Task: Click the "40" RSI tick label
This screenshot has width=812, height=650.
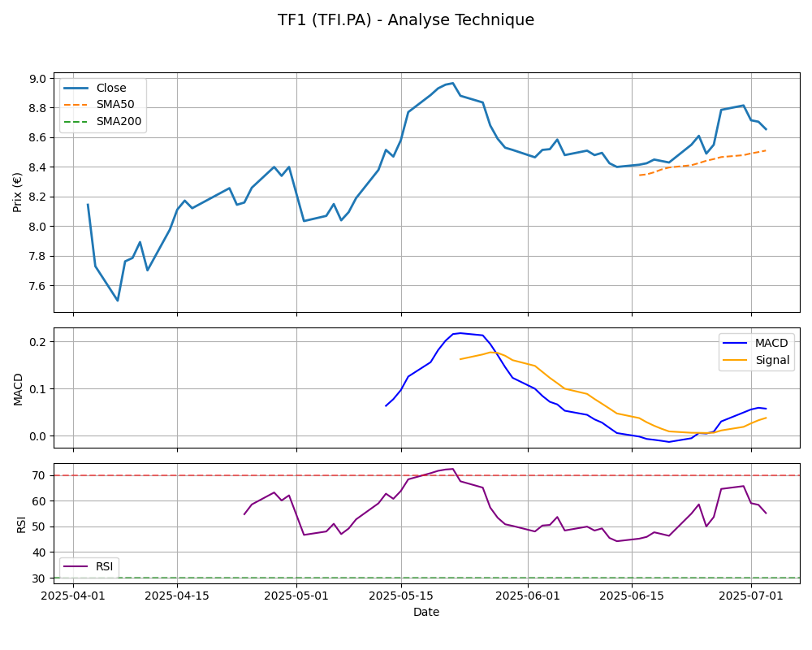Action: [41, 552]
